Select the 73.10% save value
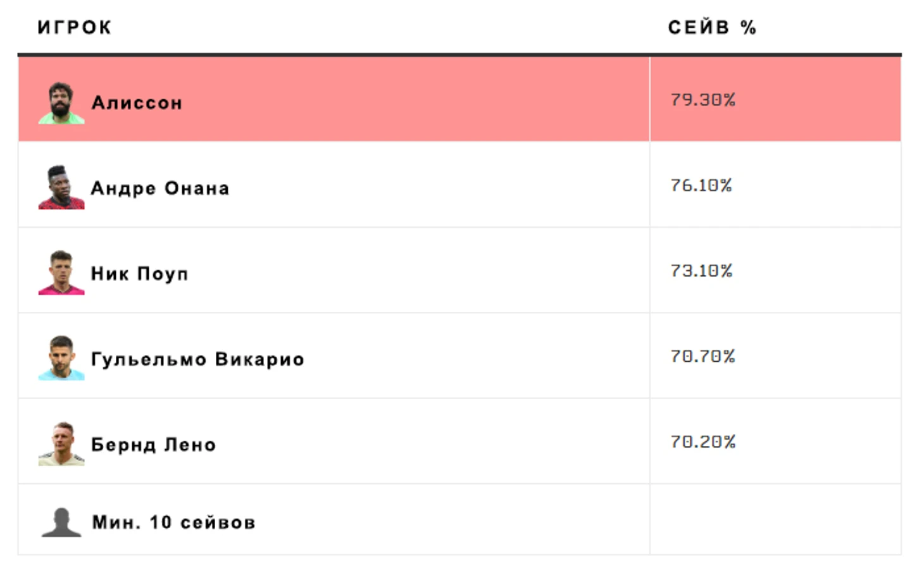Screen dimensions: 924x580 [701, 271]
